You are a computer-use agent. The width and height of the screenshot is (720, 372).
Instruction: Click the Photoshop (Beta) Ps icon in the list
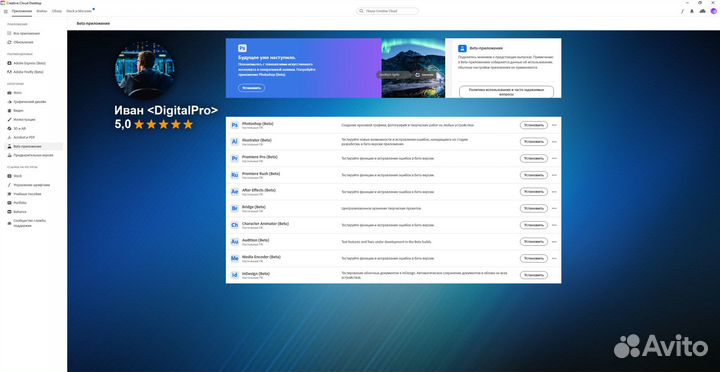[235, 125]
